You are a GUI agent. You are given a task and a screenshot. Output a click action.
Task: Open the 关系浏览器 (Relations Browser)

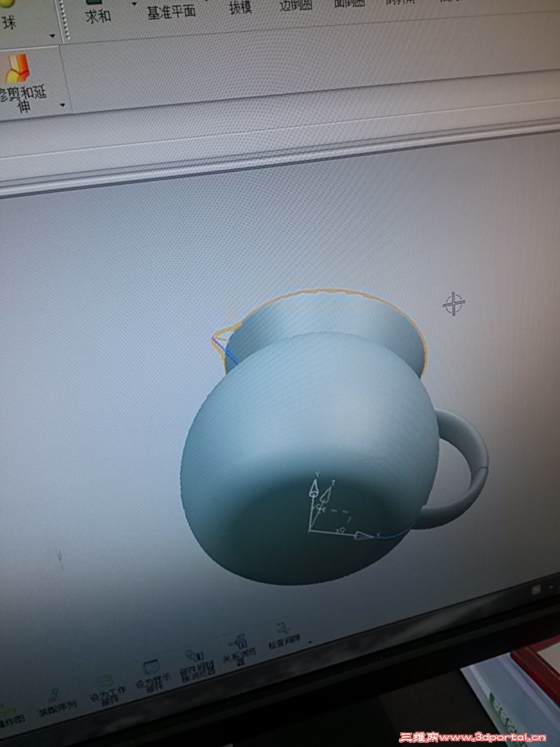pos(239,649)
